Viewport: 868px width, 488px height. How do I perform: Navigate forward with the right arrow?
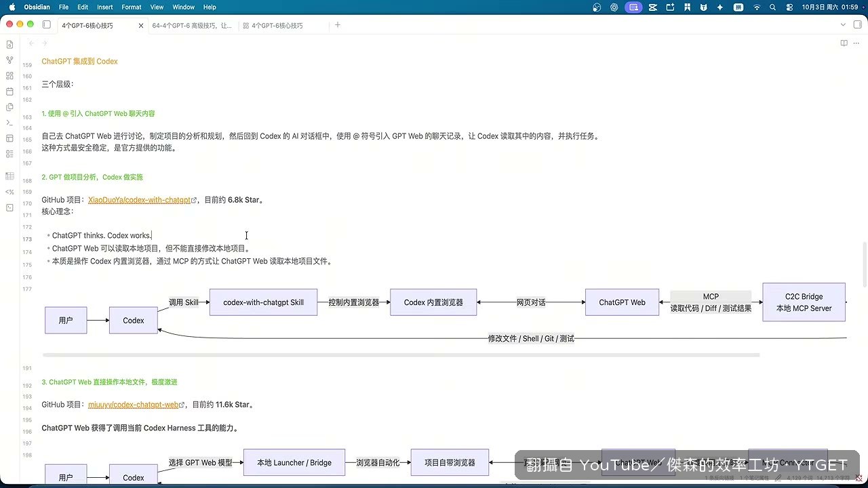pyautogui.click(x=45, y=43)
